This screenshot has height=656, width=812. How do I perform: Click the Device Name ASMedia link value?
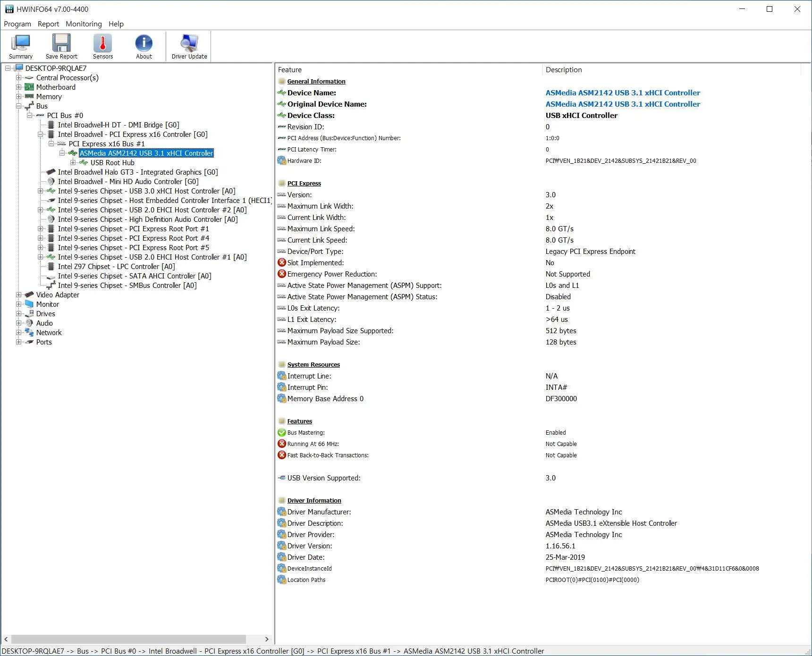pos(623,93)
